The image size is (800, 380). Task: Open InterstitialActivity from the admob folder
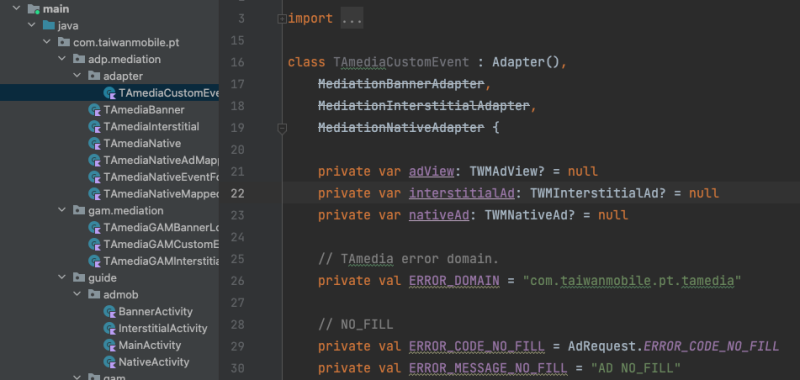163,328
